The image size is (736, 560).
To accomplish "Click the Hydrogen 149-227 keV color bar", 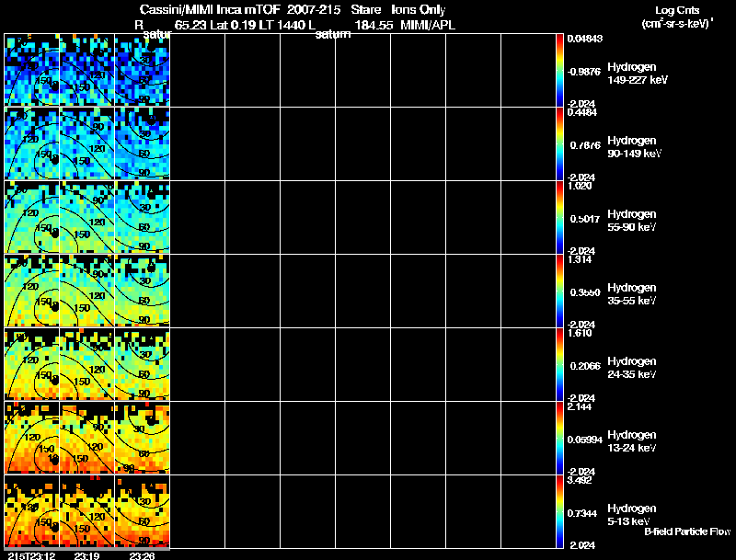I will (560, 70).
